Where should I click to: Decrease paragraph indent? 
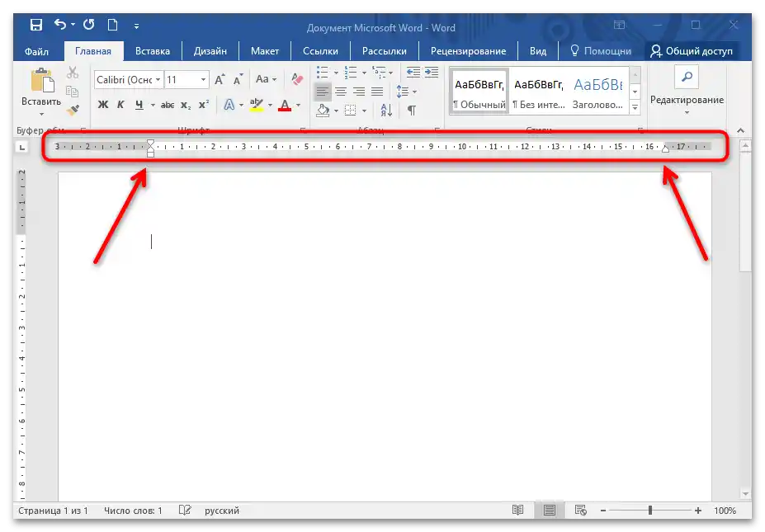coord(413,72)
